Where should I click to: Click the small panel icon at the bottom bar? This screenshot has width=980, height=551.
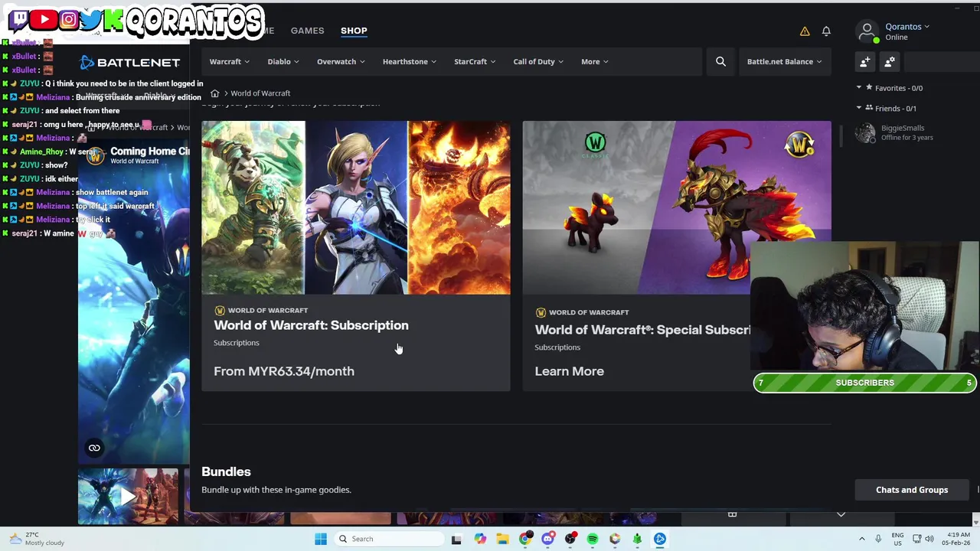pos(732,514)
